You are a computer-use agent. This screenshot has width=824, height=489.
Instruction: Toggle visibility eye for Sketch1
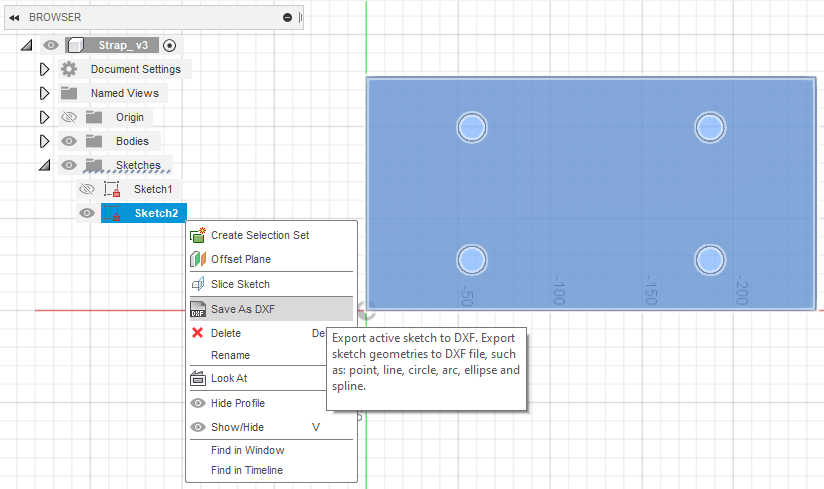pyautogui.click(x=87, y=189)
